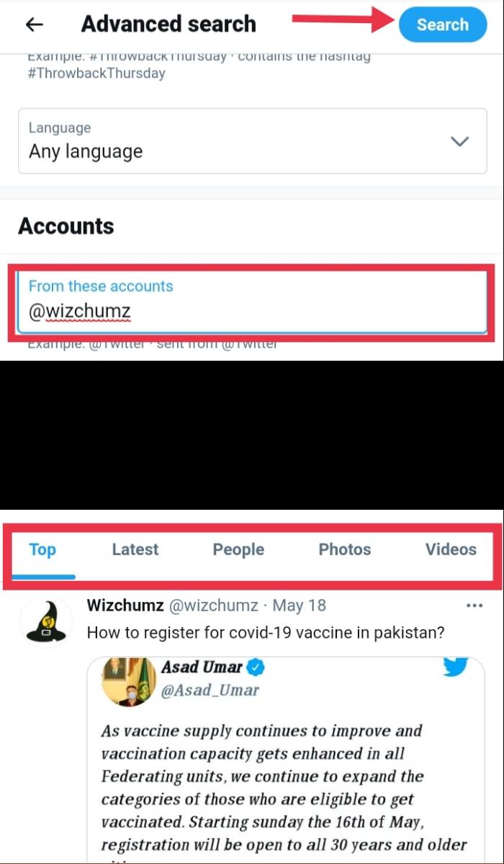Switch to the Photos tab

click(344, 549)
